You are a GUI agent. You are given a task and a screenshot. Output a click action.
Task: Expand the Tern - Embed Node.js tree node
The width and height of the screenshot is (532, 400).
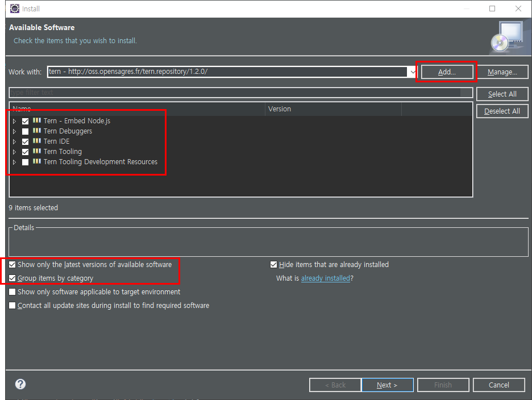point(14,121)
